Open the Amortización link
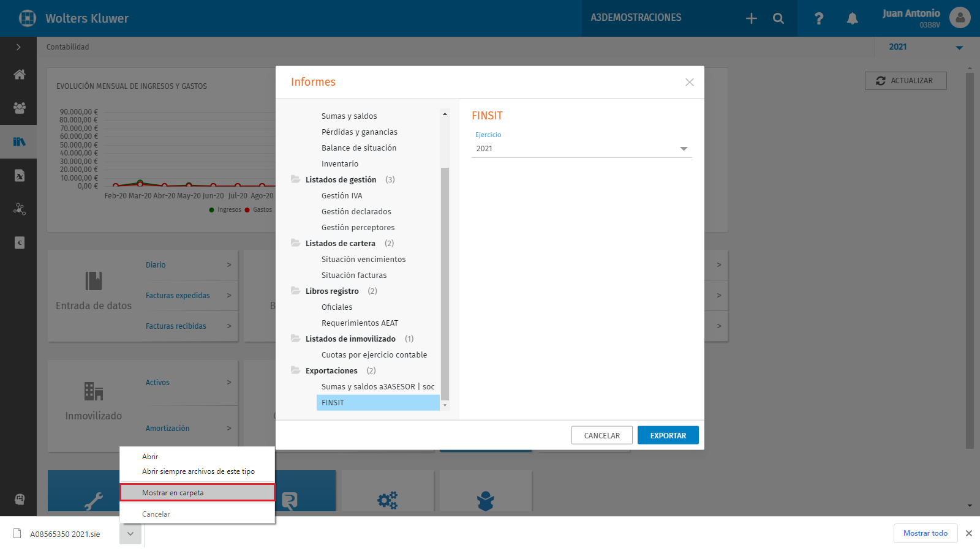This screenshot has height=551, width=980. coord(167,429)
